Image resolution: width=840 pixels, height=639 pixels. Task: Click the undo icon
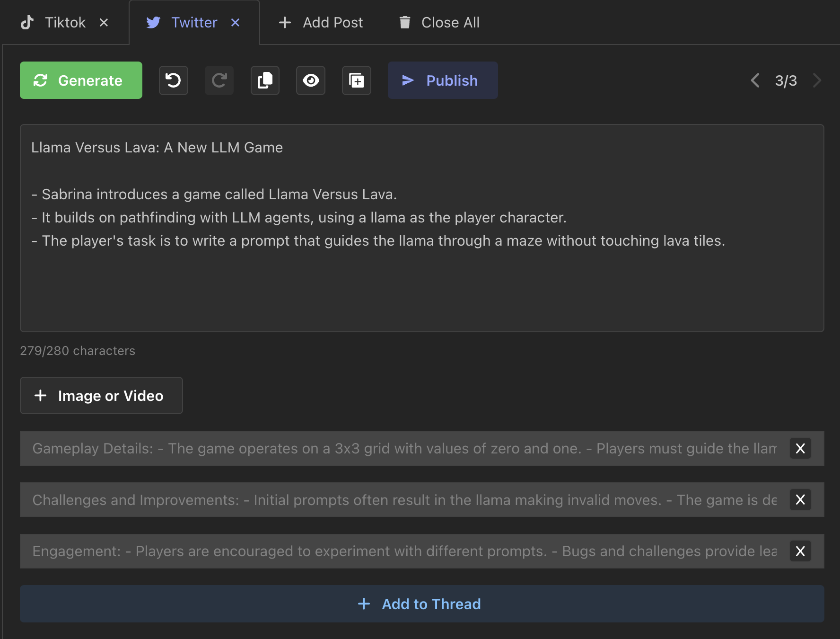(x=173, y=80)
